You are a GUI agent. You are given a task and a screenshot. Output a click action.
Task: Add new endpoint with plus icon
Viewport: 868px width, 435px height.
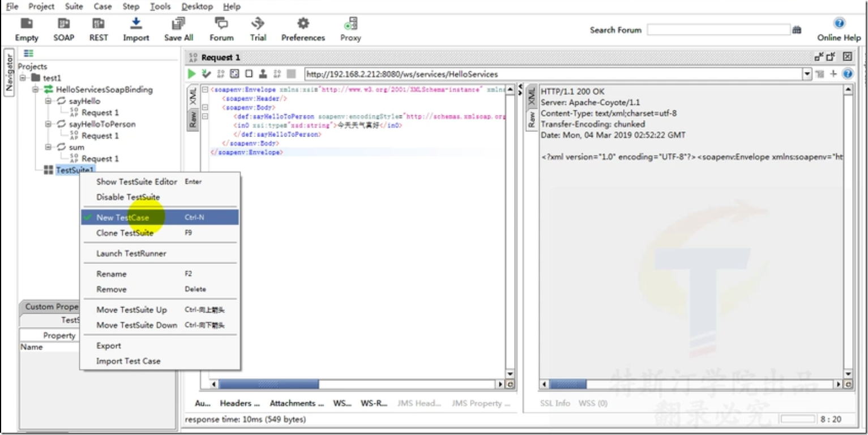pos(833,74)
